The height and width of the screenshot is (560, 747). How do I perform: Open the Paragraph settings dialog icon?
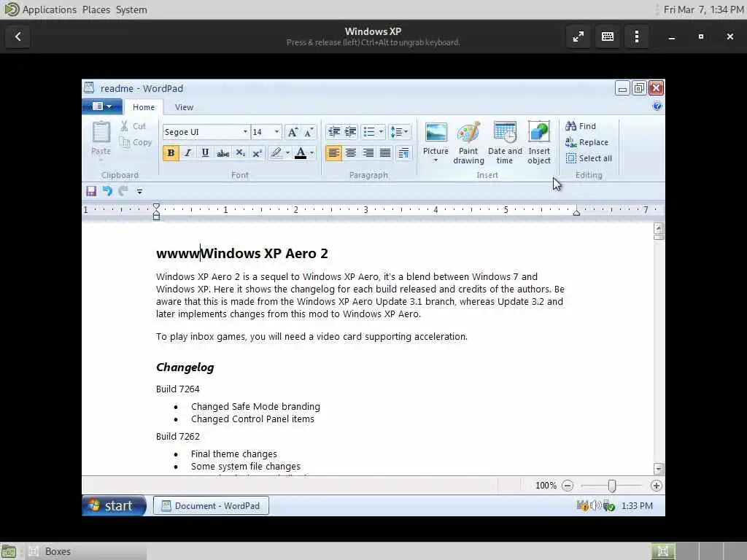click(403, 153)
